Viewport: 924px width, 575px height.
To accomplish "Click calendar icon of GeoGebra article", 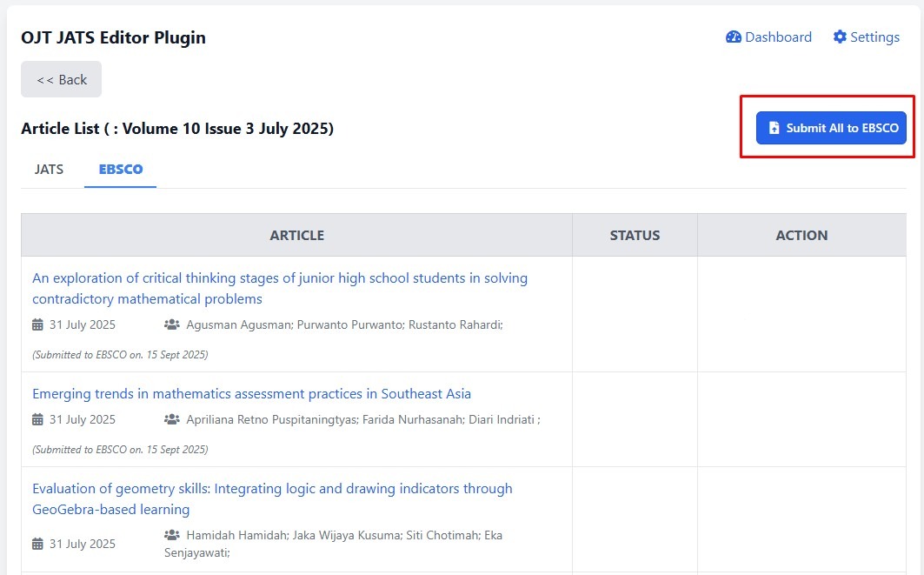I will (37, 544).
